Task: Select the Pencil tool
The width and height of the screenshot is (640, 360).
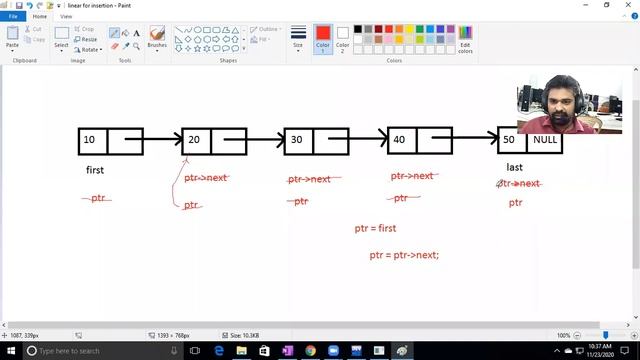Action: (x=114, y=33)
